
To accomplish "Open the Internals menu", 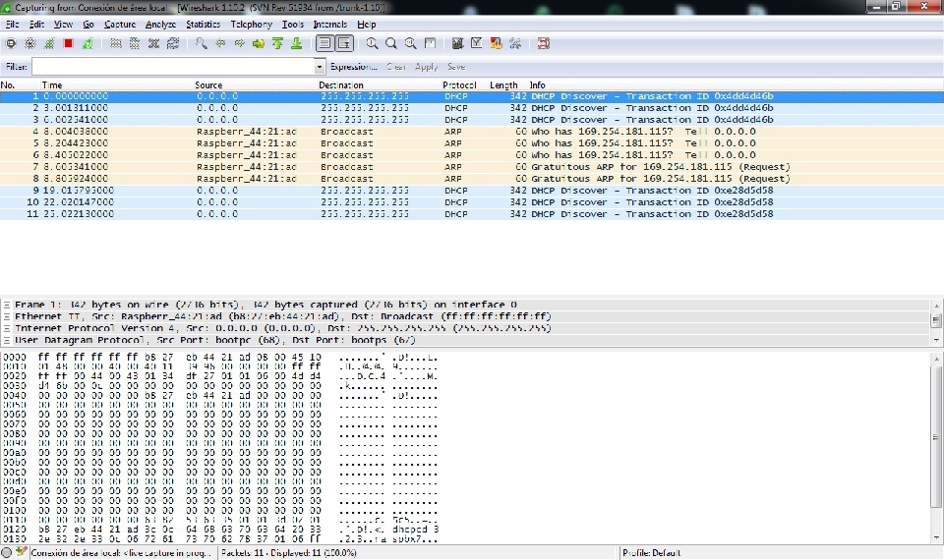I will tap(330, 24).
